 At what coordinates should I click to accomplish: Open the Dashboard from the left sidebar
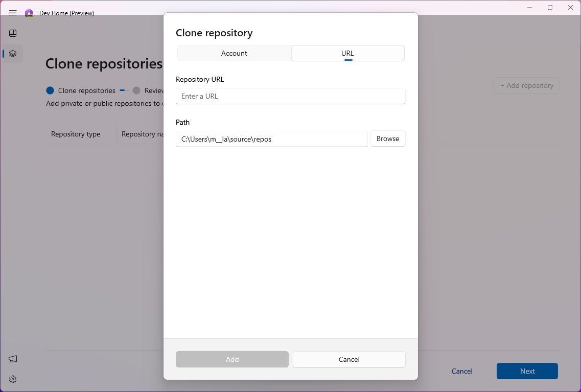(12, 33)
